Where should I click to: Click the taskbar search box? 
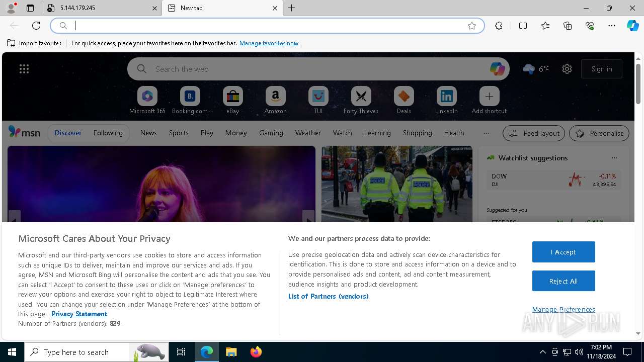(x=96, y=352)
